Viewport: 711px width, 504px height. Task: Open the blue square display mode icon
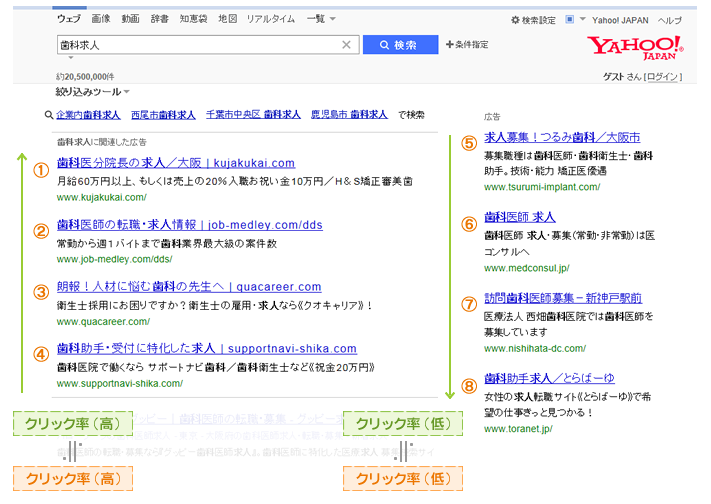click(570, 19)
